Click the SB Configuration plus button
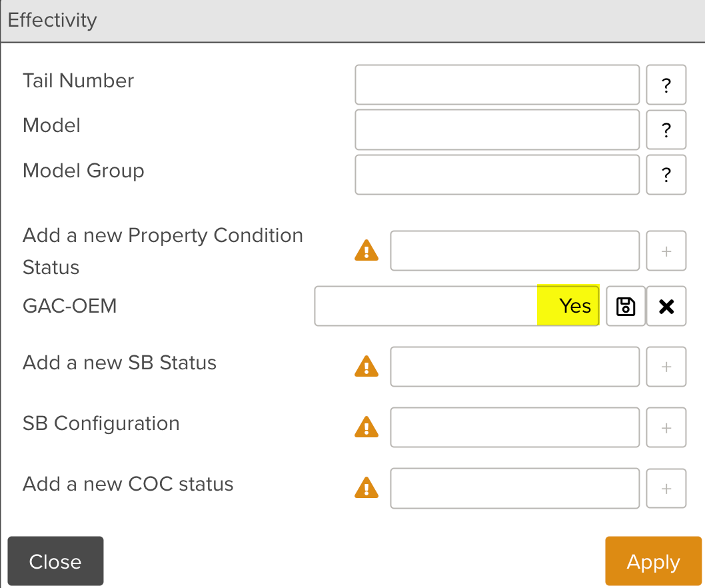Image resolution: width=705 pixels, height=588 pixels. [x=666, y=427]
